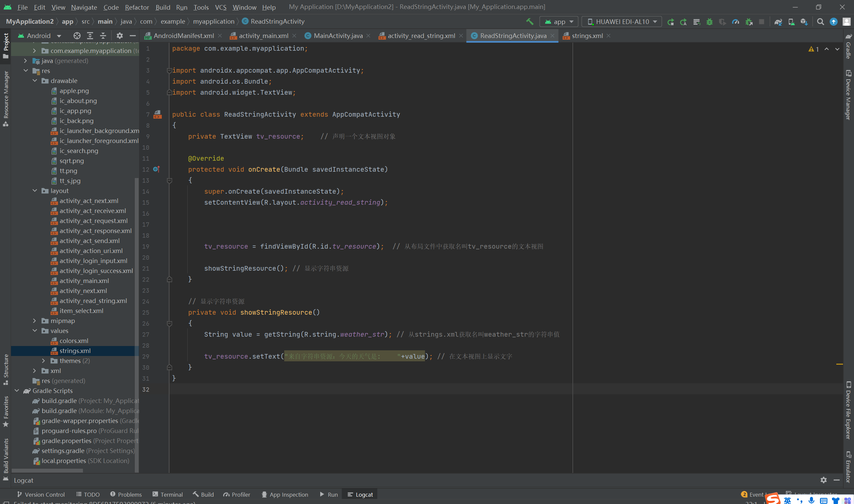Toggle the Resource Manager side panel
Screen dimensions: 854x504
click(x=6, y=98)
